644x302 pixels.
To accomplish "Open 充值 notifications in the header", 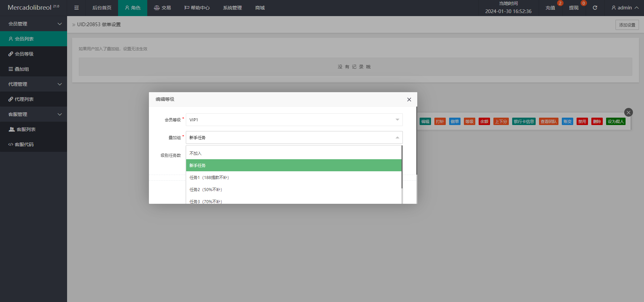I will click(550, 8).
